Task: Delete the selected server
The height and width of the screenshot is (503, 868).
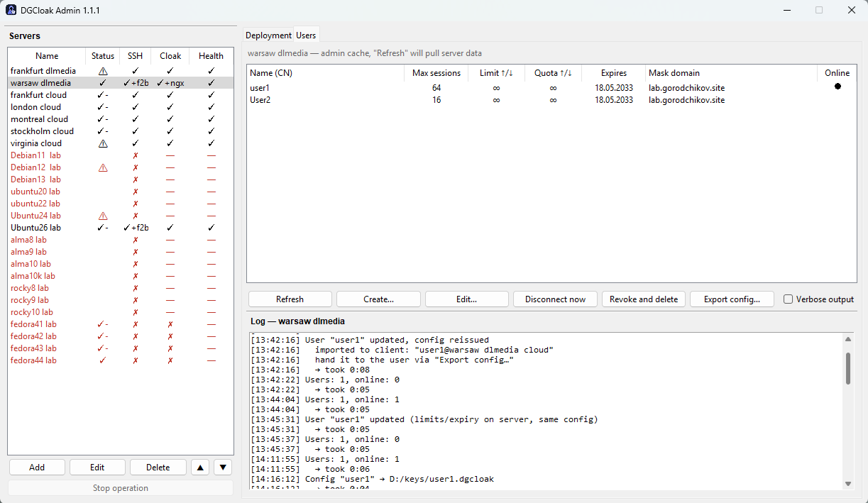Action: point(158,468)
